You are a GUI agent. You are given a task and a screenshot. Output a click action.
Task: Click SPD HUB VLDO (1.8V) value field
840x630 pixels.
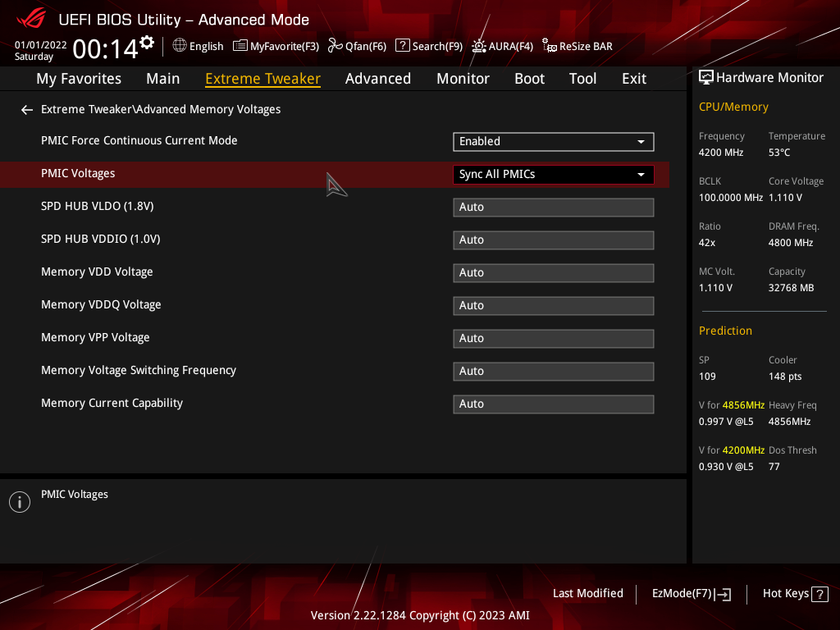tap(554, 208)
